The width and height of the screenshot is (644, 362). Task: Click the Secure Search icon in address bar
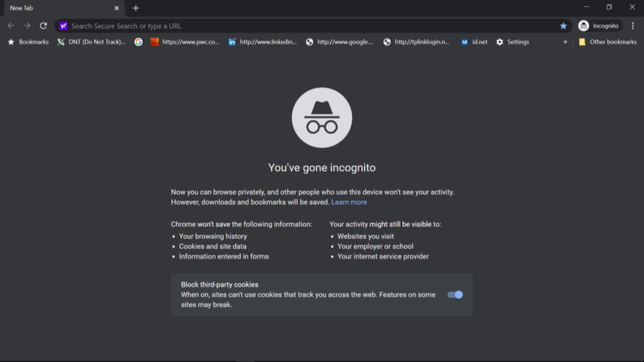(63, 26)
